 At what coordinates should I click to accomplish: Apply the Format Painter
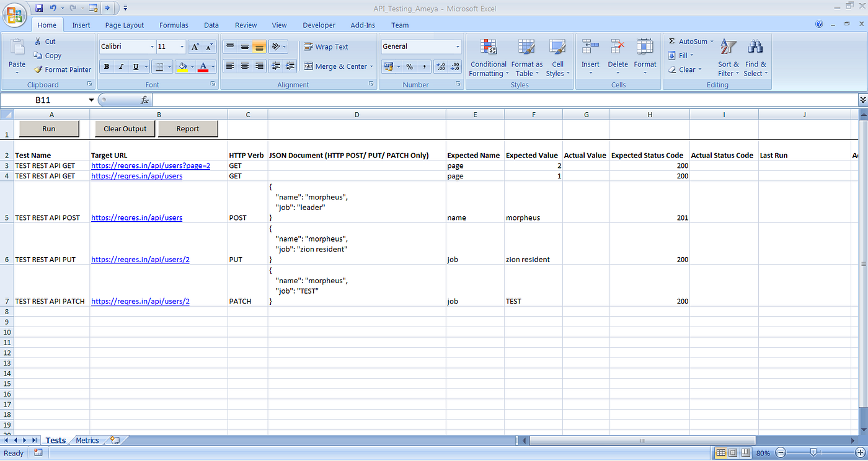coord(62,69)
